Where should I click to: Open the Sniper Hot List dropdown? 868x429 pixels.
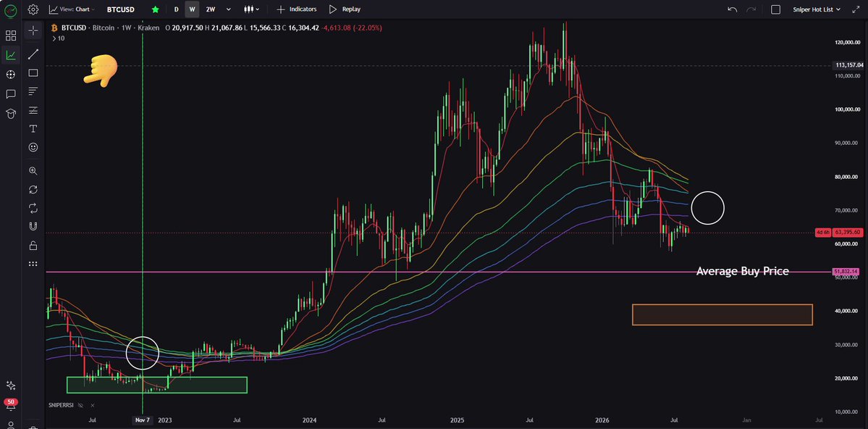817,9
